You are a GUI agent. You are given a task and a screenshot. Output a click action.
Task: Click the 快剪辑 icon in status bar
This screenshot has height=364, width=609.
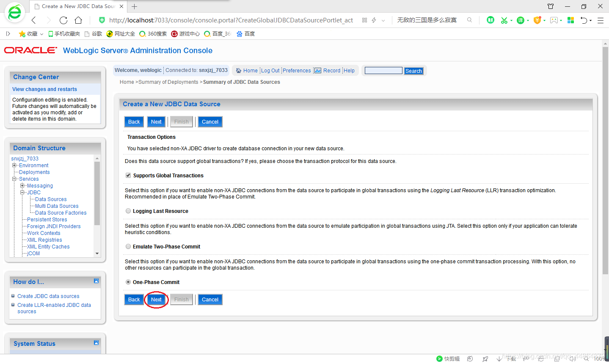click(439, 358)
